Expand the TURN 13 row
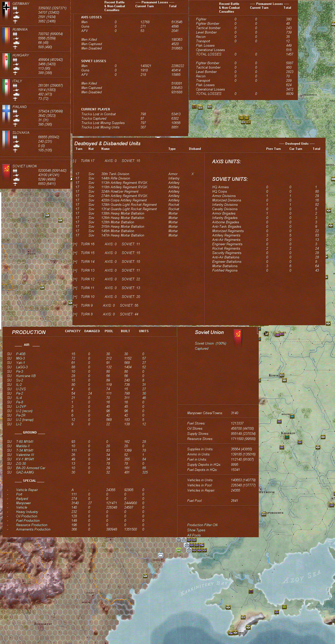The width and height of the screenshot is (335, 644). (x=75, y=271)
